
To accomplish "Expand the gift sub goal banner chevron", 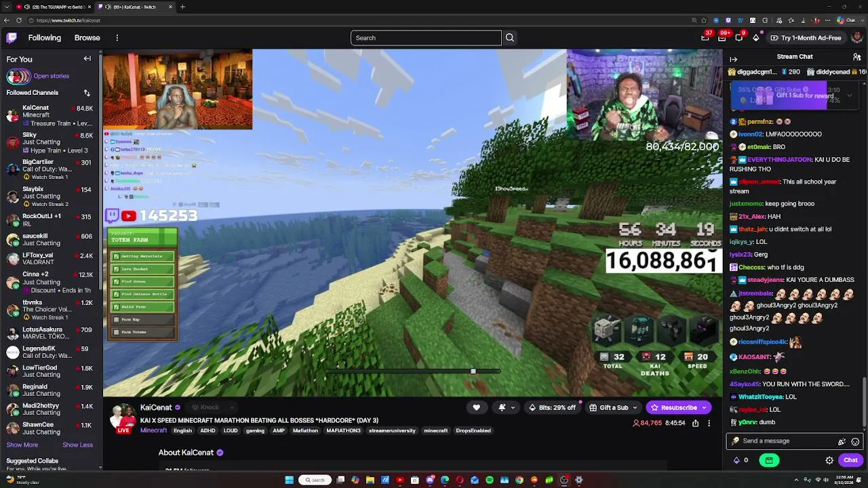I will pos(849,96).
